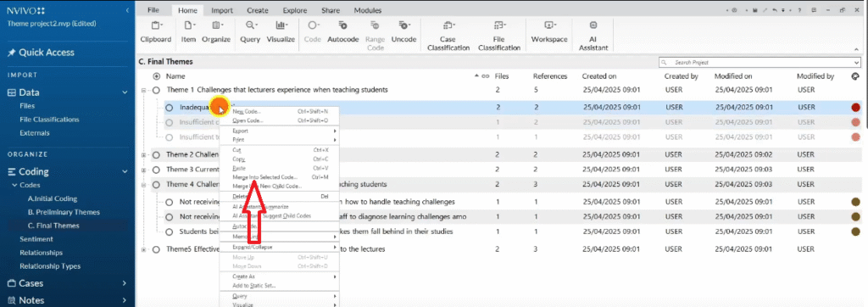Switch to the Import ribbon tab
The width and height of the screenshot is (868, 307).
222,10
